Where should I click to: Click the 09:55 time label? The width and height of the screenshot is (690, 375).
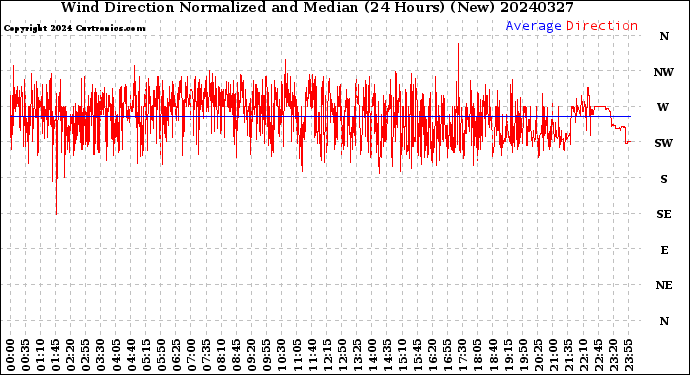[x=267, y=355]
